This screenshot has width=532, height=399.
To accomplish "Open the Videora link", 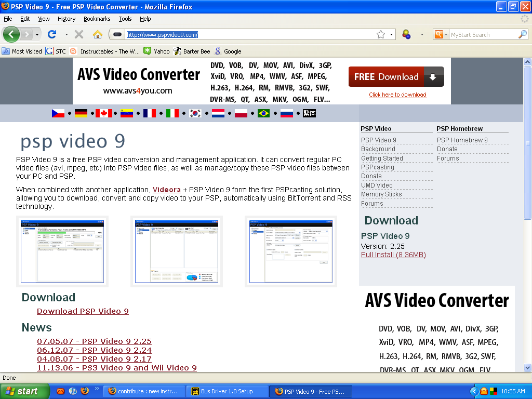I will coord(167,190).
